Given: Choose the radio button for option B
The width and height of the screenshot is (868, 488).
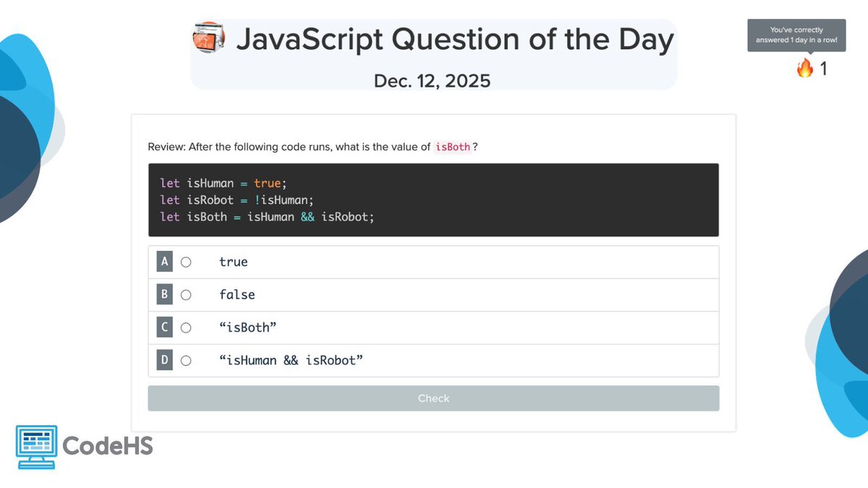Looking at the screenshot, I should coord(186,295).
